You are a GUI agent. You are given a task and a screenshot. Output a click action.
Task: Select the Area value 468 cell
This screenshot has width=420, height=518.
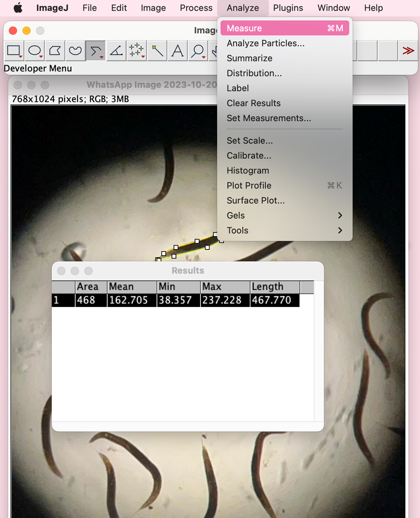92,300
